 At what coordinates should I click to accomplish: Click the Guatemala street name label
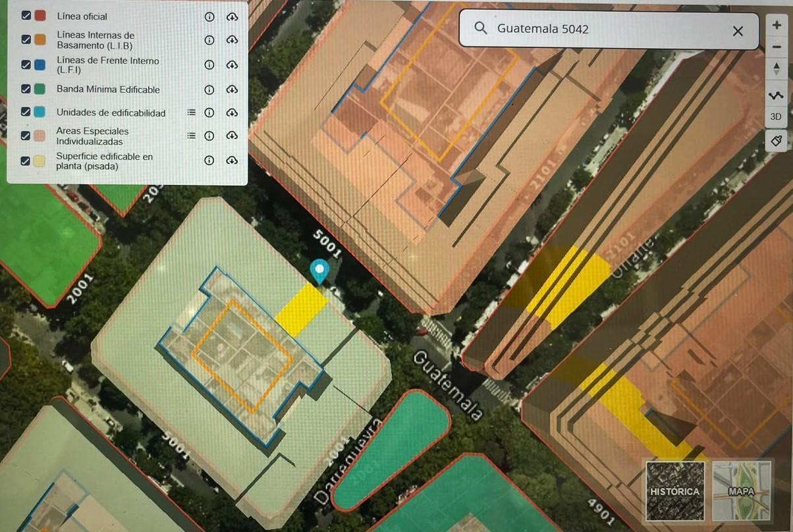[x=449, y=386]
